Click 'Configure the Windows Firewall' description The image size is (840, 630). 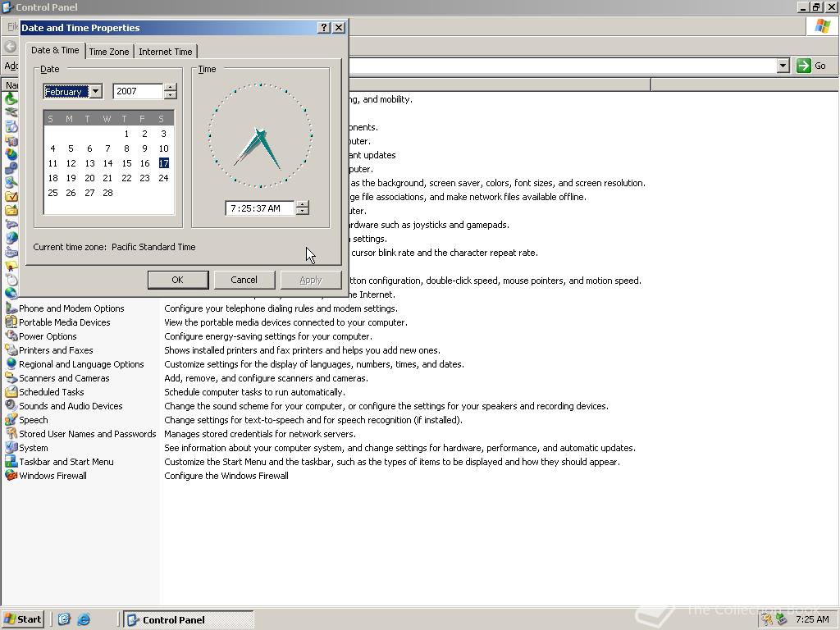[x=226, y=476]
